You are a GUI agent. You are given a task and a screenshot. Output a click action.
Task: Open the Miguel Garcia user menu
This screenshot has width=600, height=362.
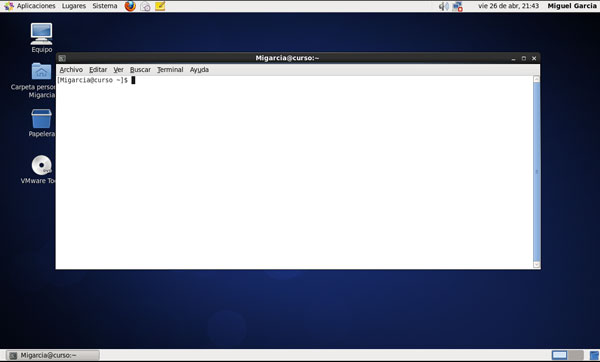[x=572, y=6]
